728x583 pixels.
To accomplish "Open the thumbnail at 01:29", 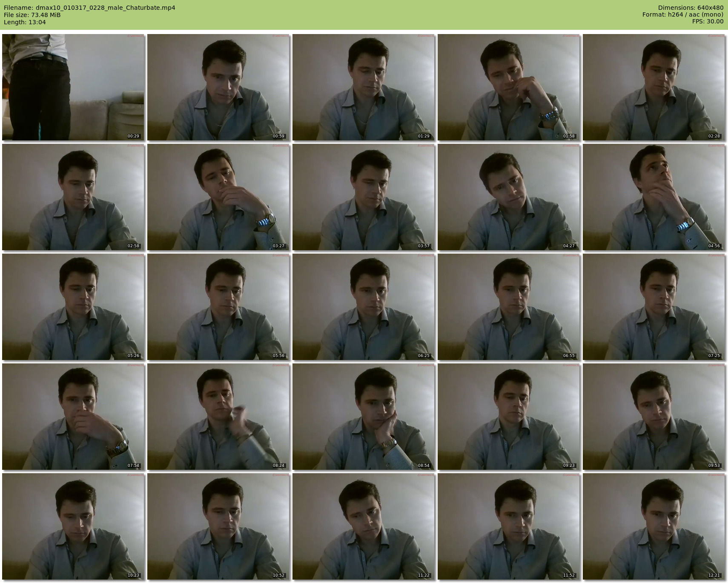I will [x=363, y=87].
